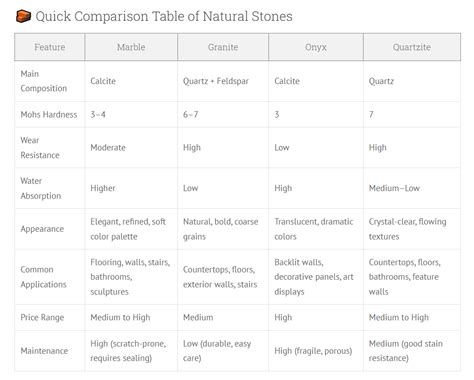Click the Wear Resistance row label
This screenshot has height=380, width=474.
tap(40, 148)
